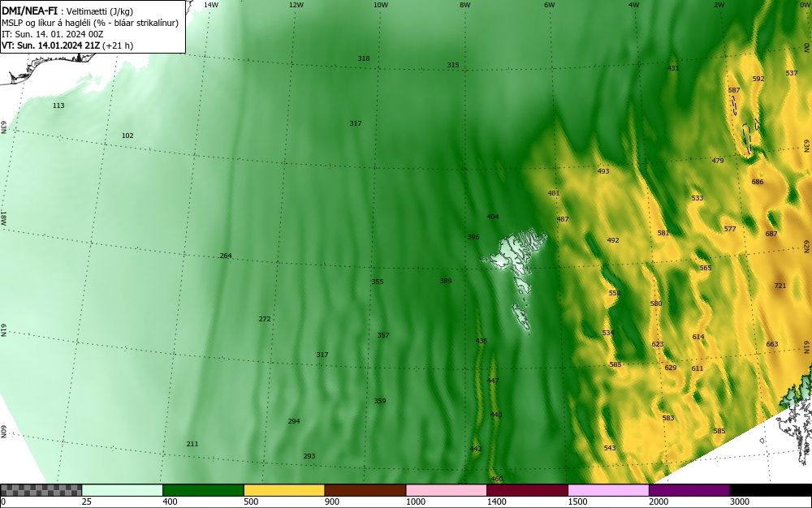Click the dashed blue hail contour near 587
The height and width of the screenshot is (508, 812).
tap(734, 105)
